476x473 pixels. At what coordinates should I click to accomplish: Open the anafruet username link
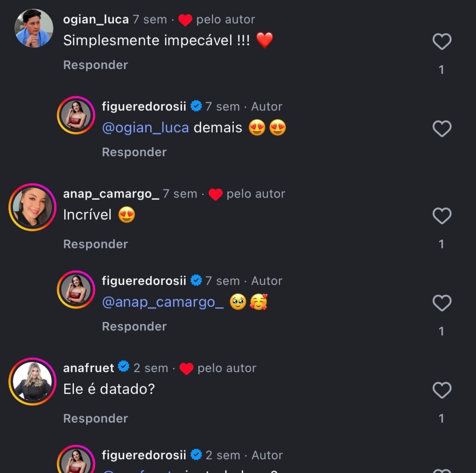[x=88, y=368]
